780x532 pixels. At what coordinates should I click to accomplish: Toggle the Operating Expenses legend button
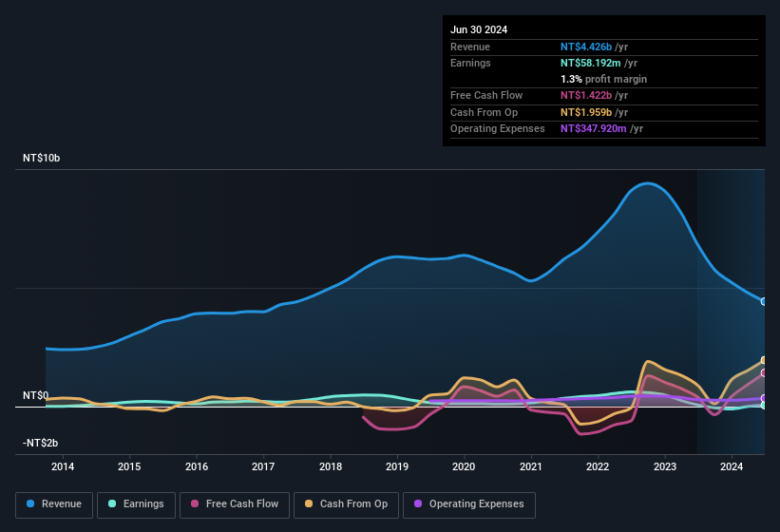click(x=469, y=504)
